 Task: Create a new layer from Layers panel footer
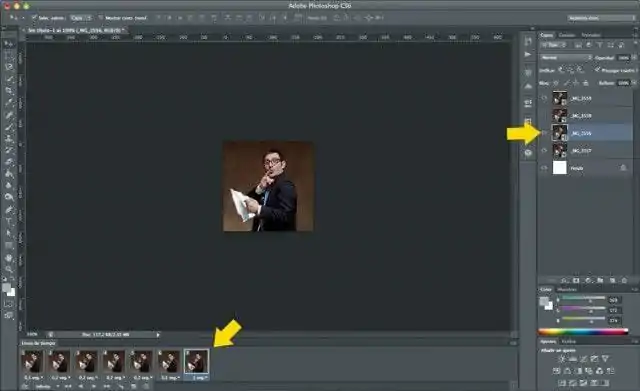pyautogui.click(x=612, y=280)
